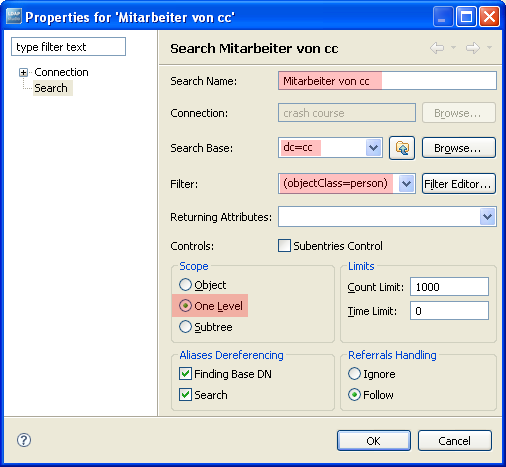This screenshot has height=467, width=506.
Task: Click the LDAP Studio title bar icon
Action: 14,16
